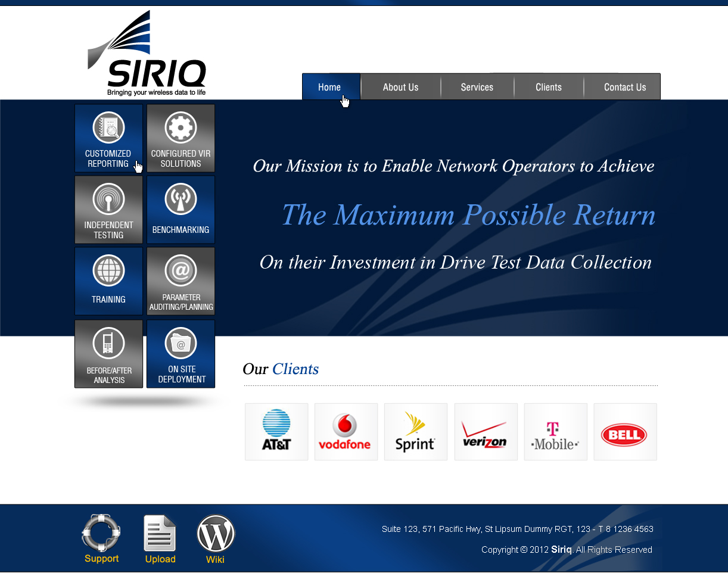Viewport: 728px width, 573px height.
Task: Open the Independent Testing tile
Action: click(x=108, y=210)
